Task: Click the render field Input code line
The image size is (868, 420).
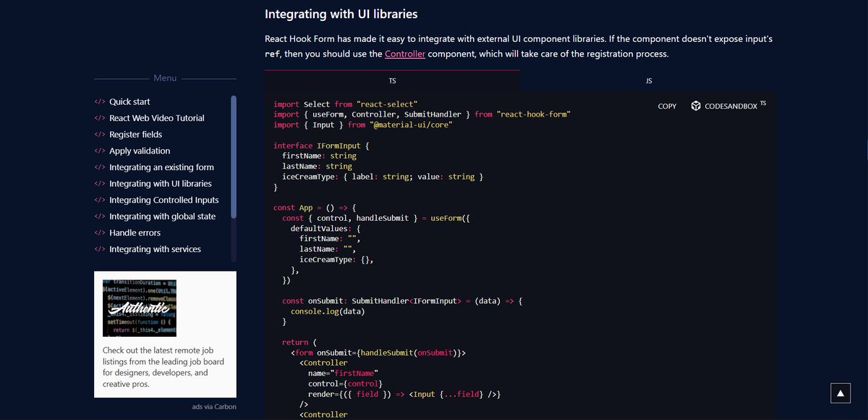Action: 404,394
